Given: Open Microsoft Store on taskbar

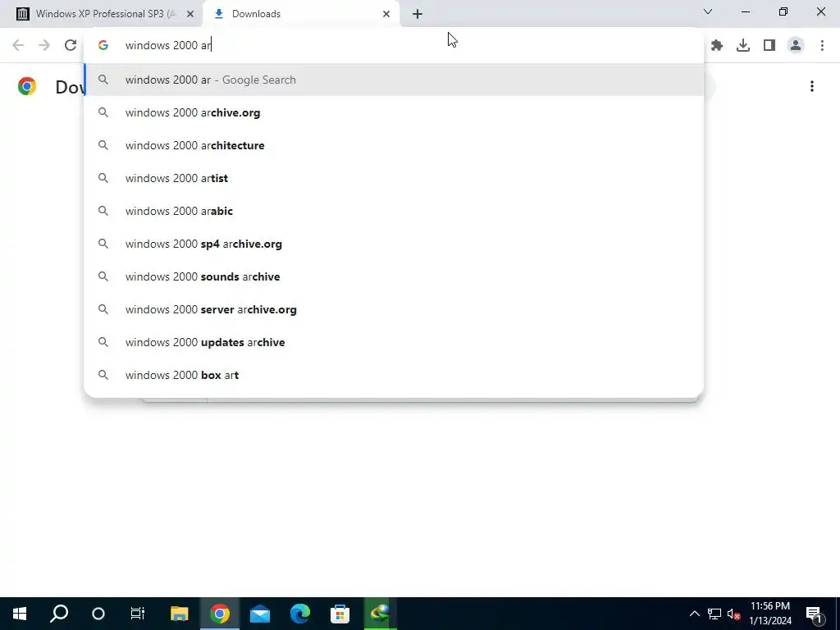Looking at the screenshot, I should pyautogui.click(x=340, y=614).
